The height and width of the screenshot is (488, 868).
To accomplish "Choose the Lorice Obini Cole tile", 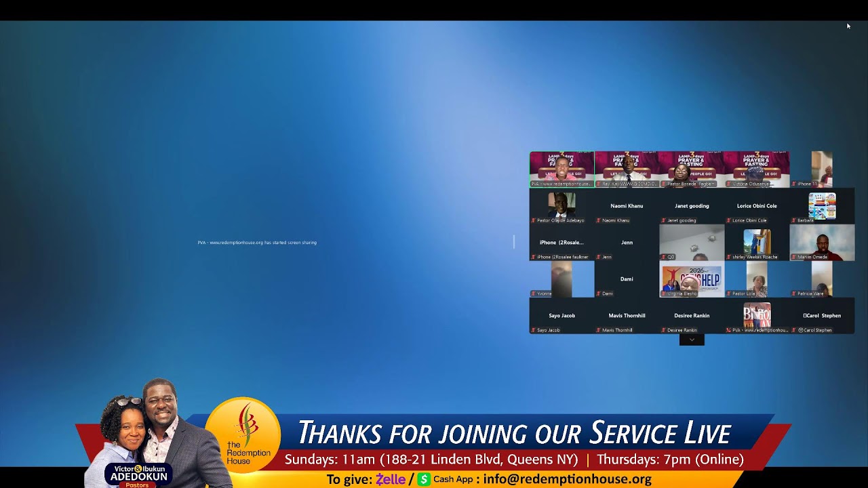I will point(757,206).
